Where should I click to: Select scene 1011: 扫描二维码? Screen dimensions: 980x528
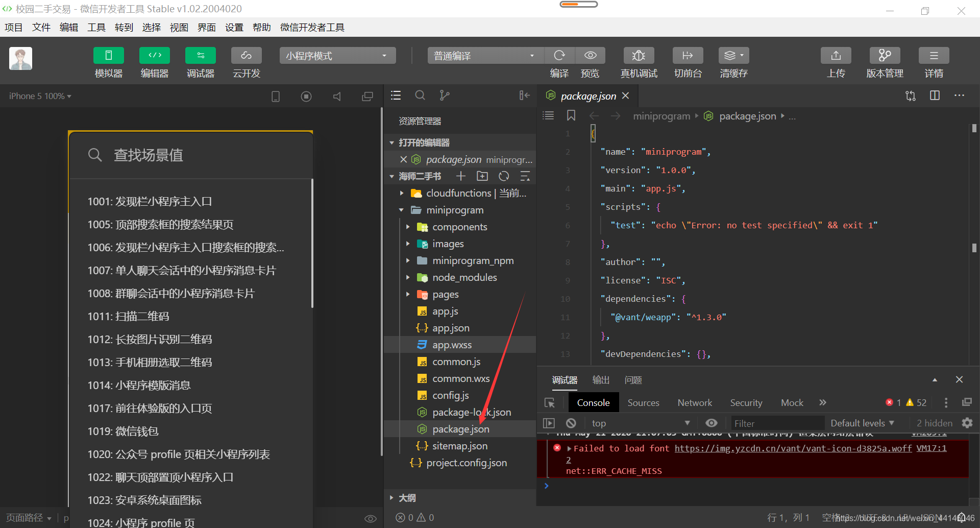click(128, 316)
